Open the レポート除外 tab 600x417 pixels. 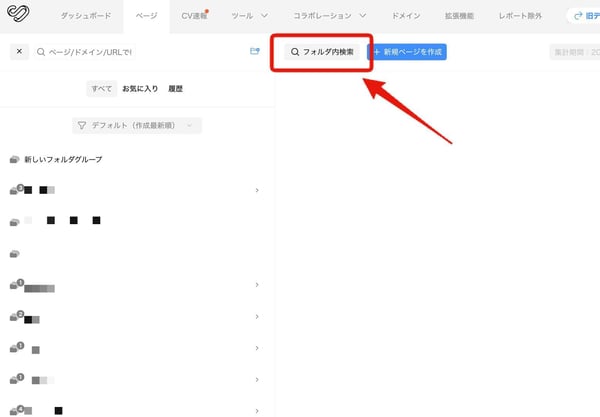coord(520,16)
